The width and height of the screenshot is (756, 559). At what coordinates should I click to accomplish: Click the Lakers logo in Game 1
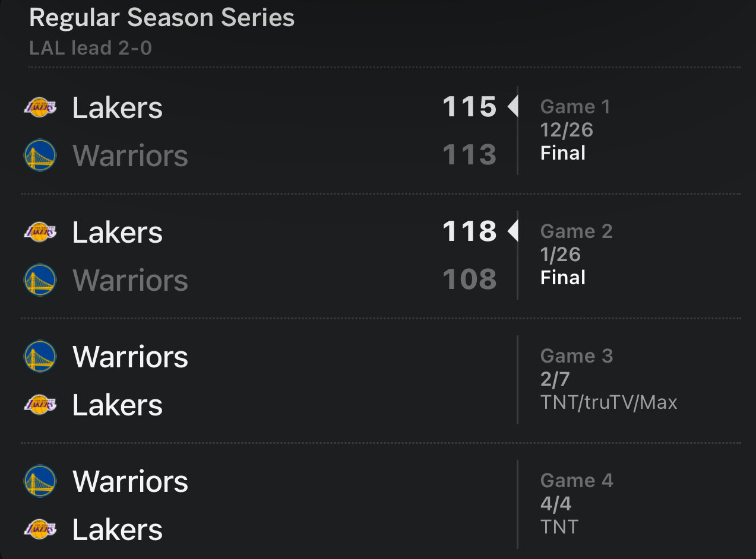(40, 107)
